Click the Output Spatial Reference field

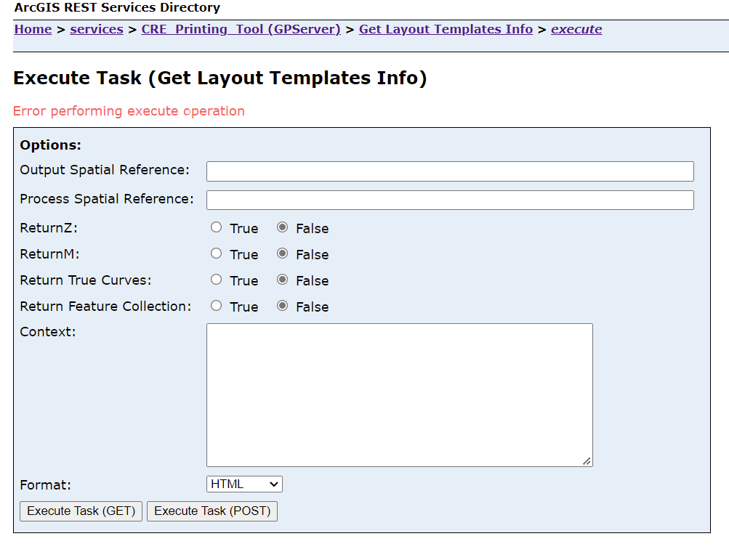[450, 171]
